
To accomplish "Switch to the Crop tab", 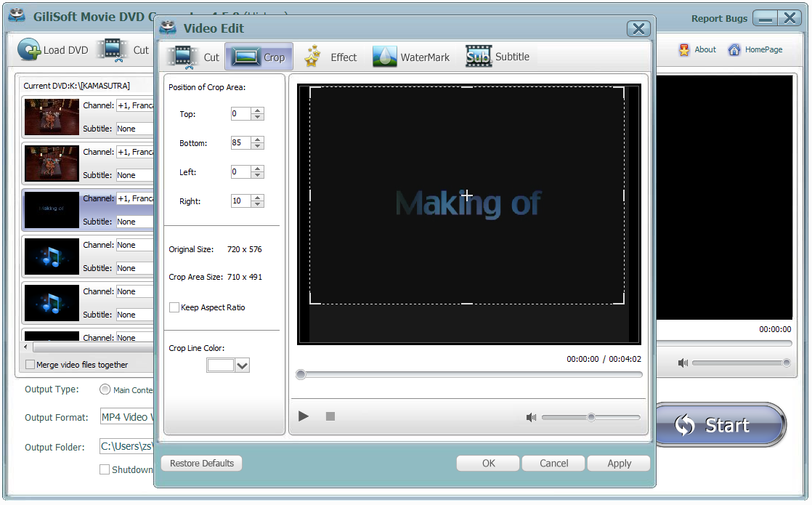I will 259,56.
